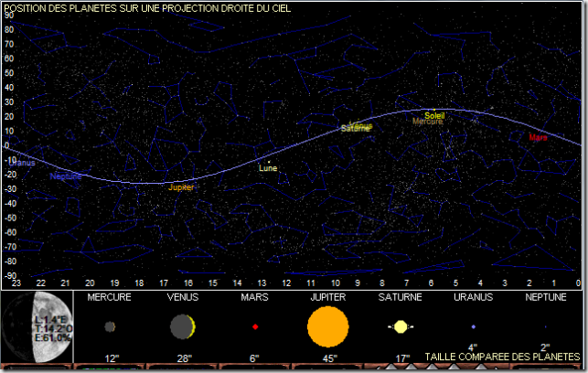This screenshot has height=373, width=588.
Task: Click the red Mars label on sky map
Action: point(538,137)
